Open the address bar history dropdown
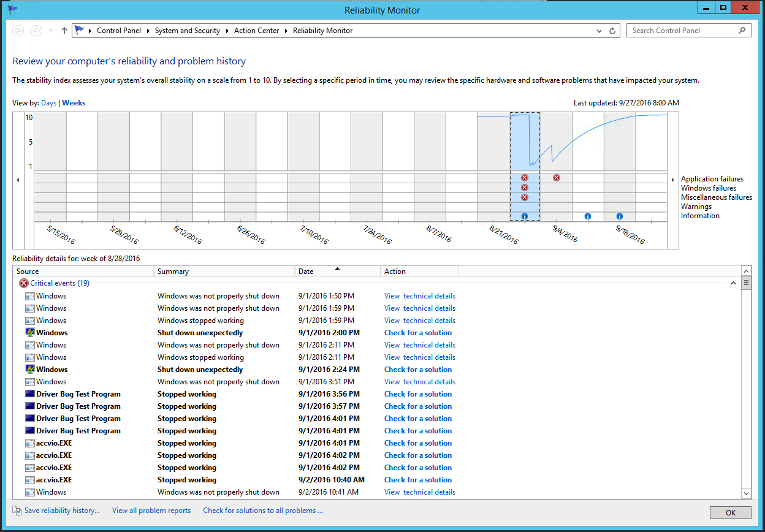 pos(598,30)
